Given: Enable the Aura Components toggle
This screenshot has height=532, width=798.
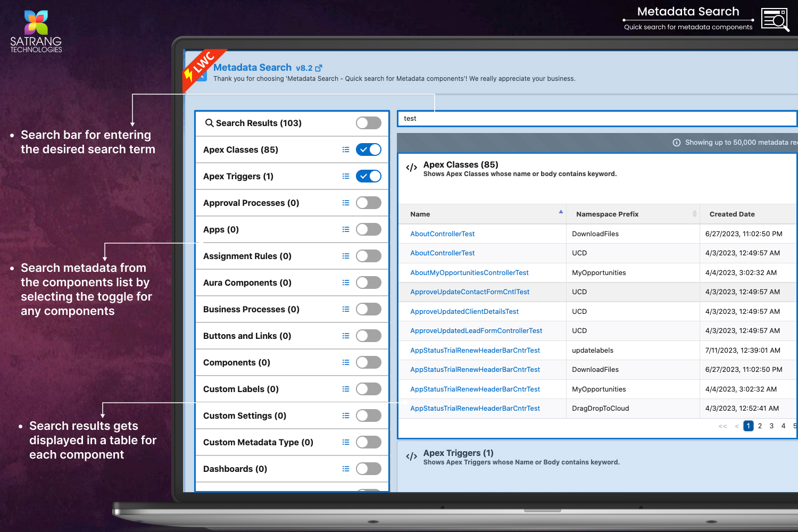Looking at the screenshot, I should (x=369, y=282).
